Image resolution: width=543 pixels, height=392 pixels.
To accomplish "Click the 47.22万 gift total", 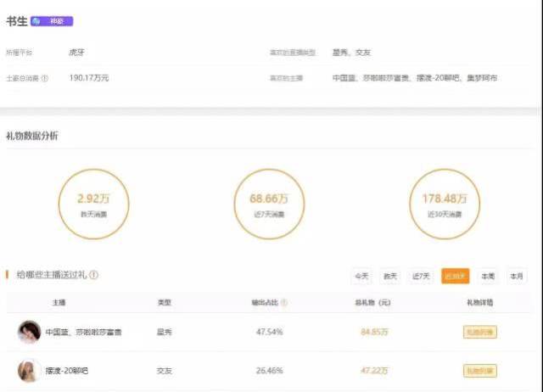I will pos(374,371).
